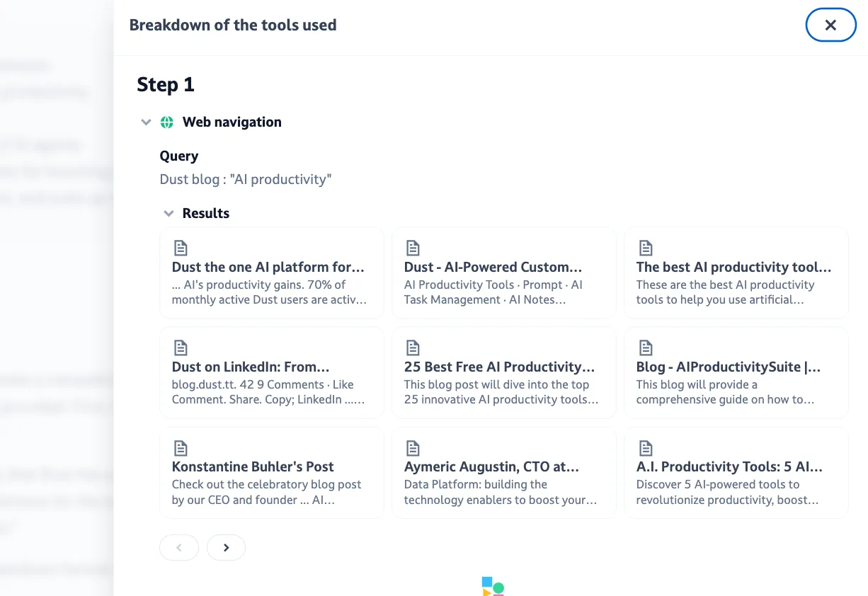This screenshot has height=596, width=868.
Task: Click the previous results page arrow
Action: click(179, 548)
